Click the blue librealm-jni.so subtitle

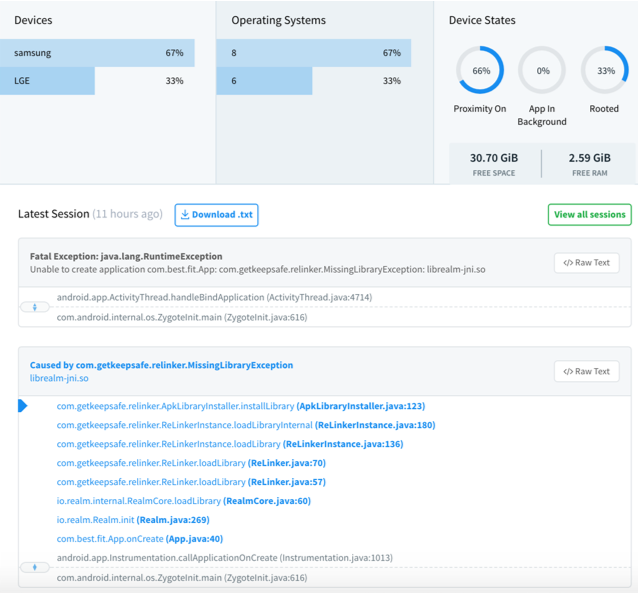pyautogui.click(x=59, y=378)
